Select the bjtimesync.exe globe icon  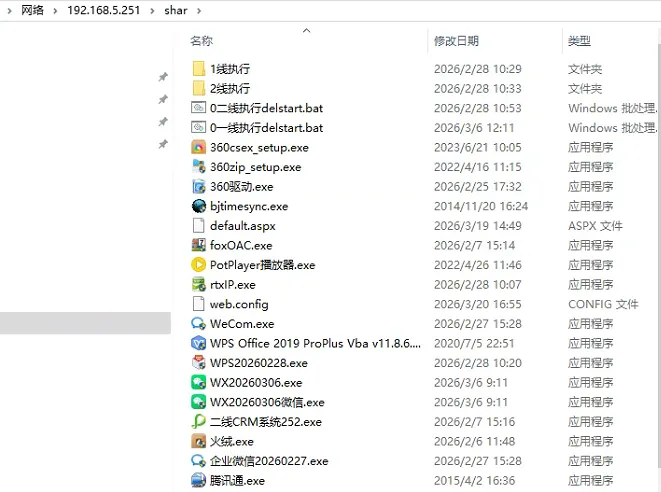199,206
